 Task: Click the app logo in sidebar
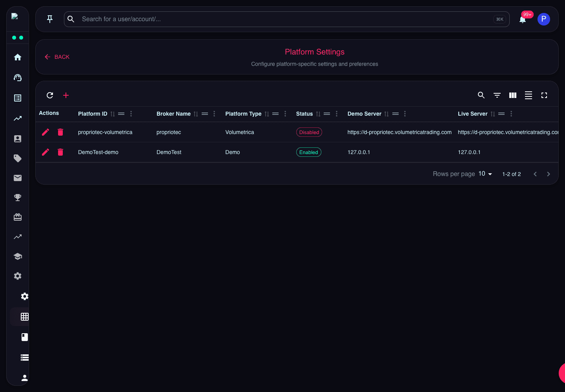(15, 16)
